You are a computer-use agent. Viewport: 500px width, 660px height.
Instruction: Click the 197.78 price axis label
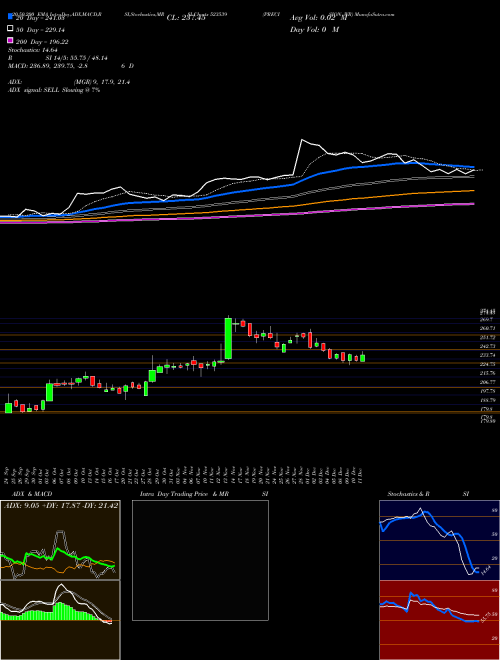[487, 391]
